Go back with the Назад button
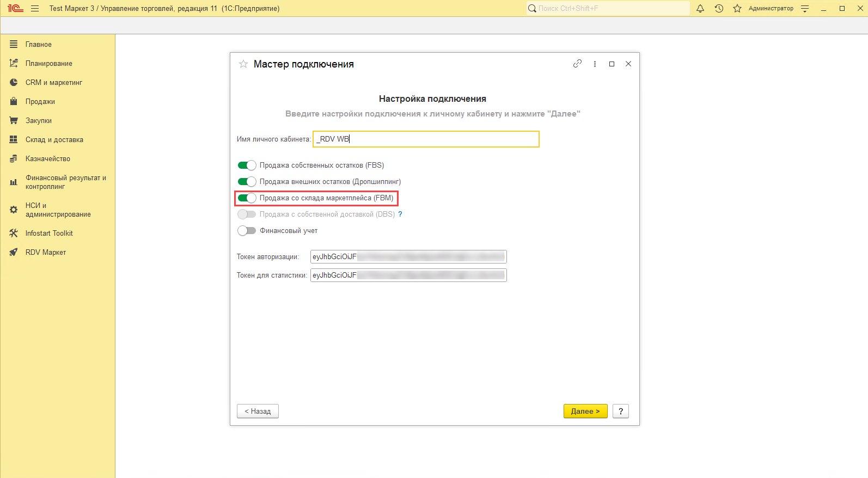Image resolution: width=868 pixels, height=478 pixels. tap(258, 411)
